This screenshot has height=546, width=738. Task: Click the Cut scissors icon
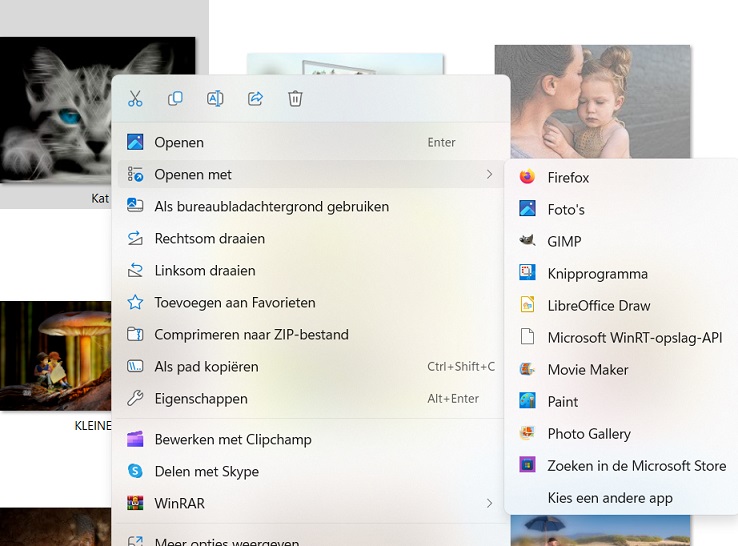click(x=135, y=98)
